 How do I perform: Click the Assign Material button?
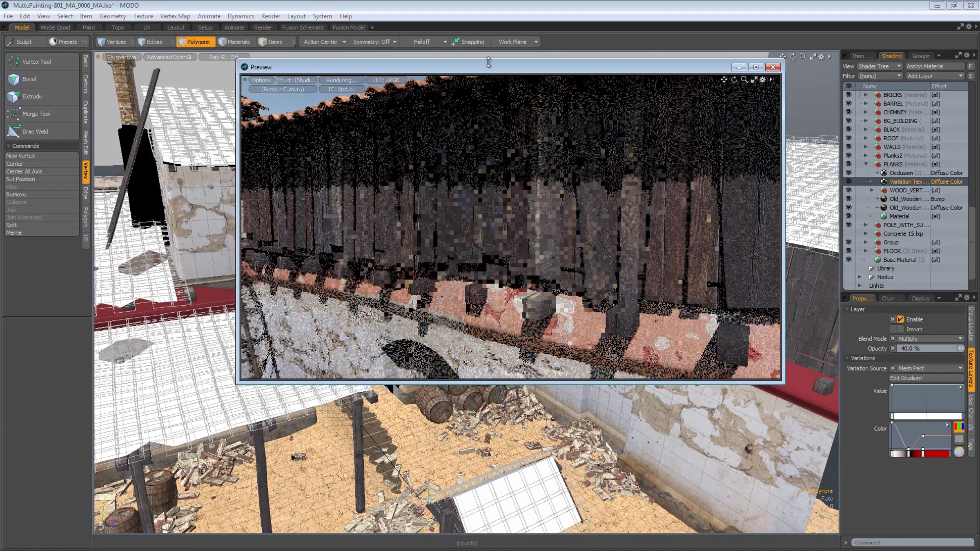(x=935, y=66)
